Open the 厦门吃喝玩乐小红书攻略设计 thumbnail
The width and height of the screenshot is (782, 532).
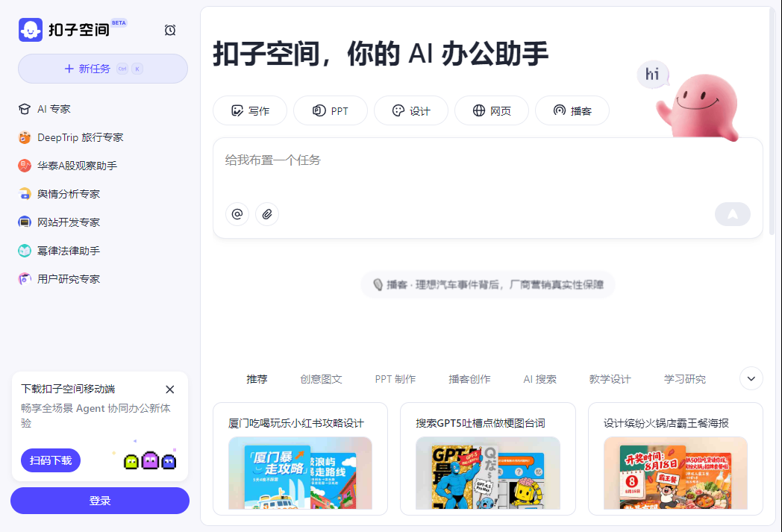coord(301,475)
